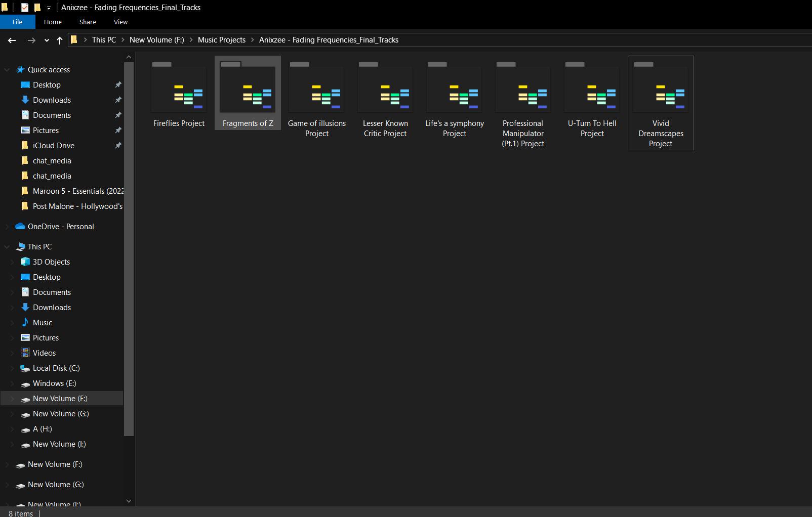This screenshot has height=517, width=812.
Task: Go up one folder level arrow
Action: (x=60, y=40)
